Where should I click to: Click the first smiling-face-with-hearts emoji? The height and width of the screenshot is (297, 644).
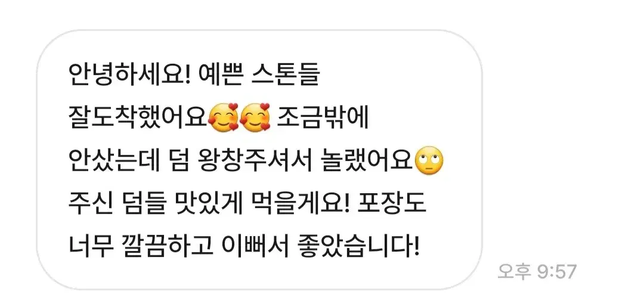(224, 118)
